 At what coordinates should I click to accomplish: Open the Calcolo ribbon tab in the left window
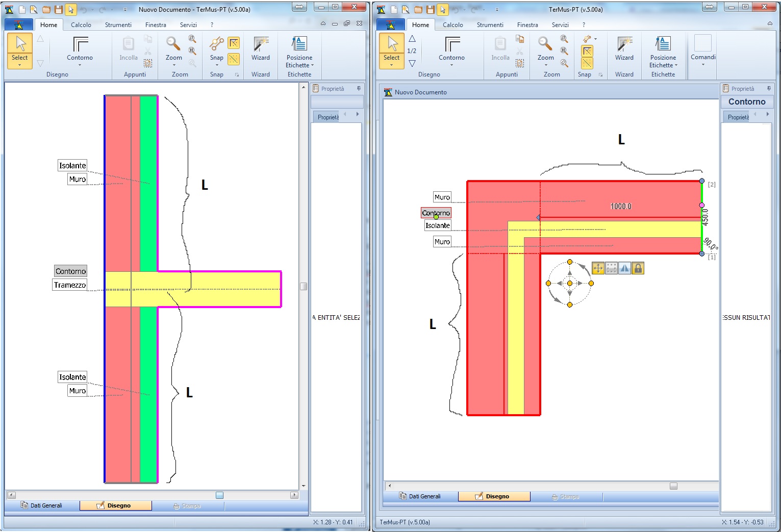click(x=81, y=25)
